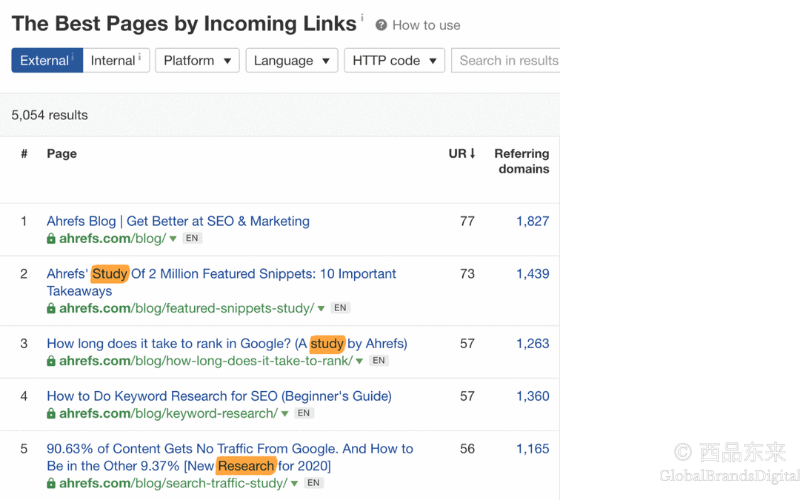Click UR value 73 in second row
The width and height of the screenshot is (800, 500).
click(467, 273)
